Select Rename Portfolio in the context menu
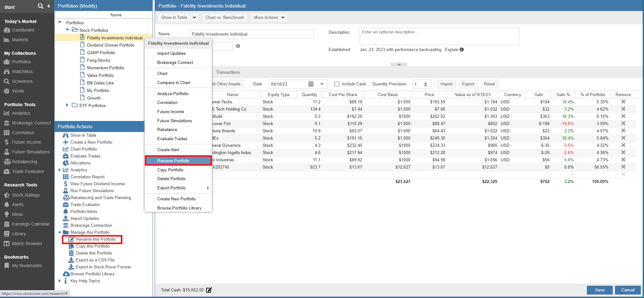The width and height of the screenshot is (644, 298). 178,161
